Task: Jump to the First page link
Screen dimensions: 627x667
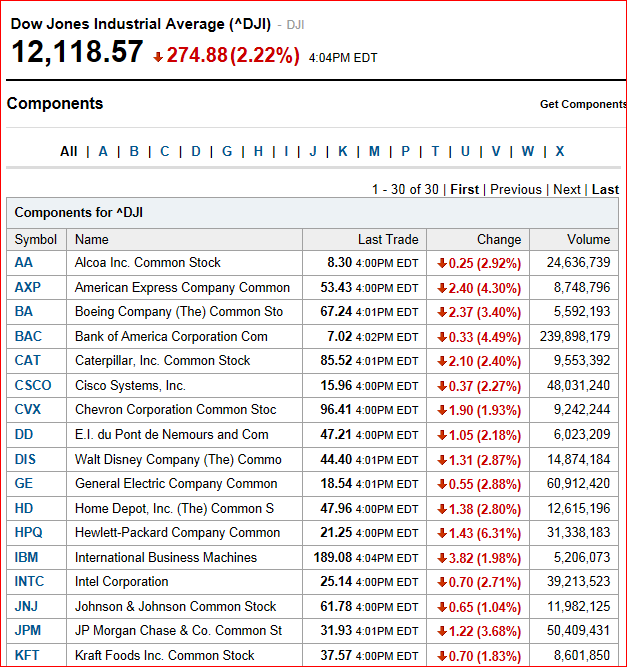Action: (x=465, y=189)
